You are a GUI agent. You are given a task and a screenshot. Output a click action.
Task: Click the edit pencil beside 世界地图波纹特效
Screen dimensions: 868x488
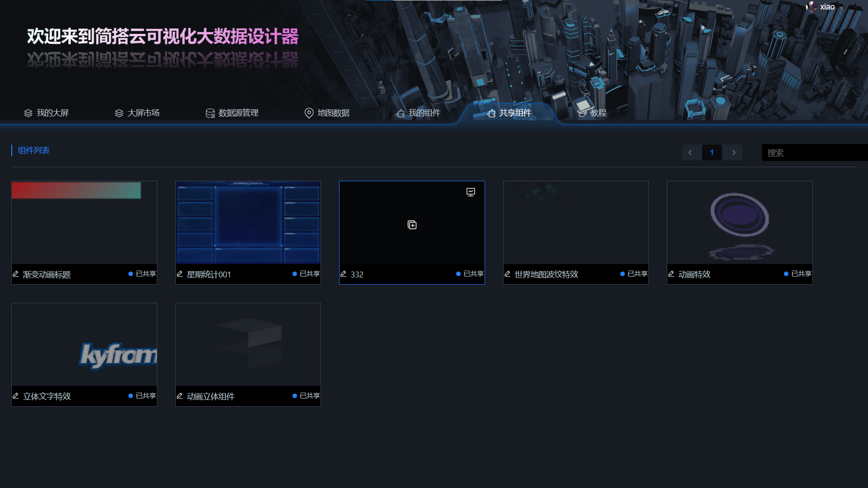(507, 274)
